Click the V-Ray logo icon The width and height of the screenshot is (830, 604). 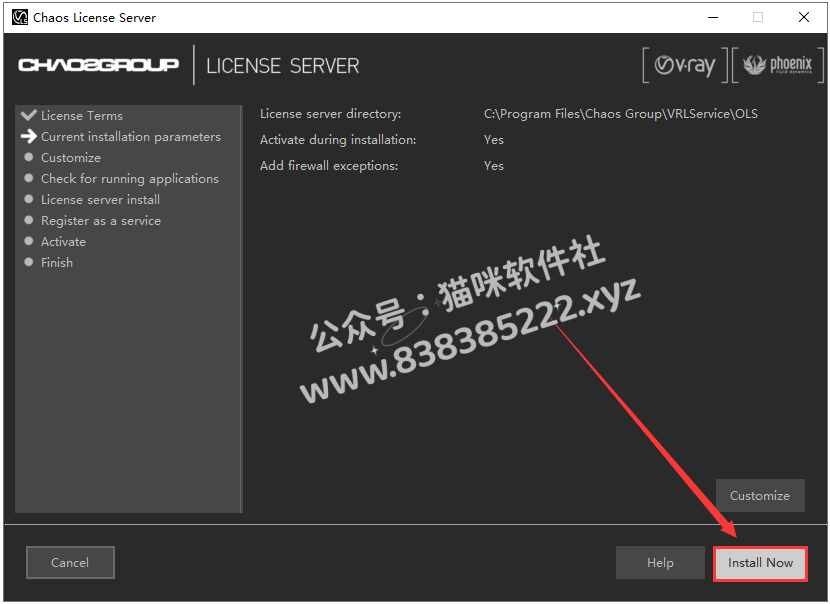pos(685,65)
